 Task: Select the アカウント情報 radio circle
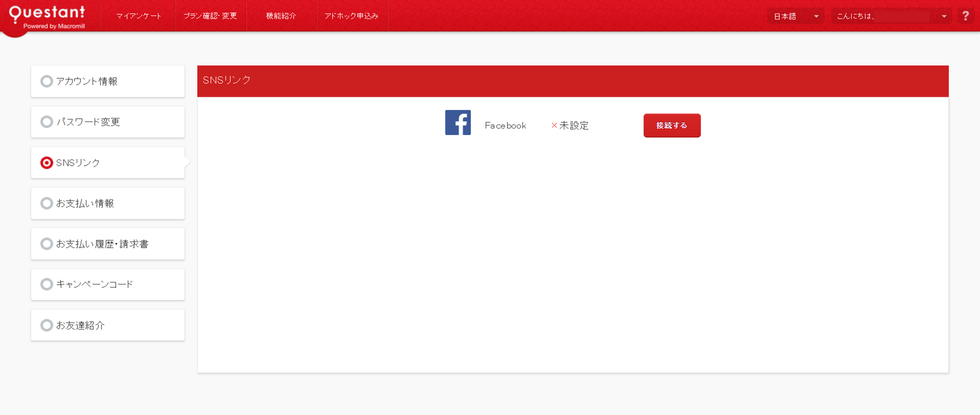coord(46,81)
